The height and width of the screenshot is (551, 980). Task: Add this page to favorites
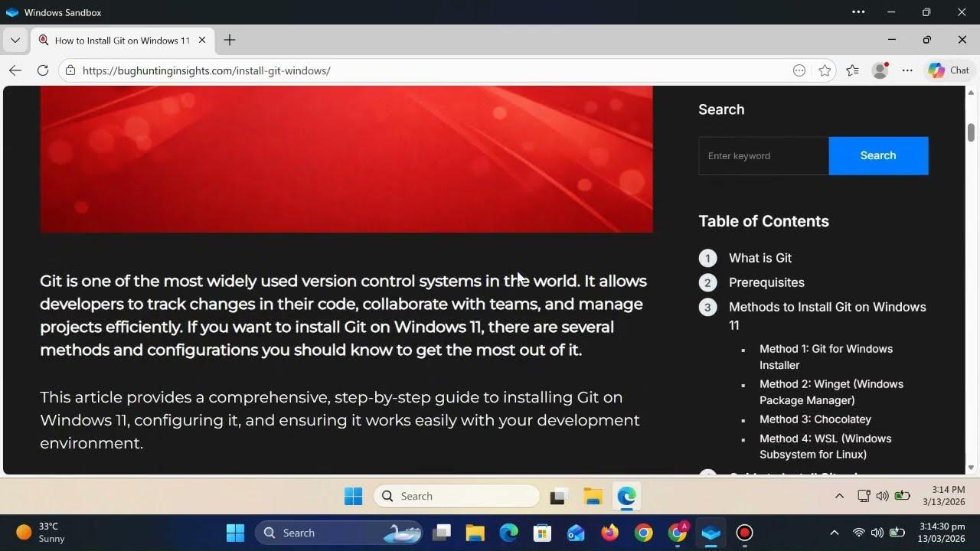pyautogui.click(x=825, y=70)
